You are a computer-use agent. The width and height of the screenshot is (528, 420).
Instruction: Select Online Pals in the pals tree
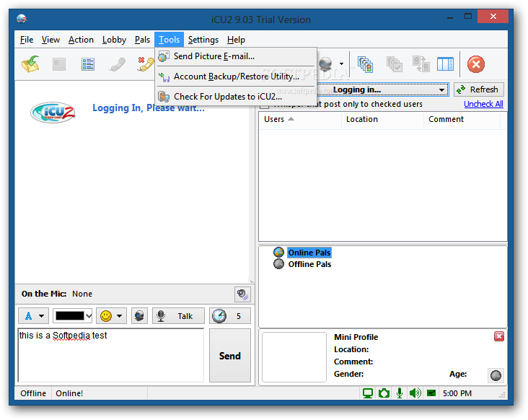309,253
